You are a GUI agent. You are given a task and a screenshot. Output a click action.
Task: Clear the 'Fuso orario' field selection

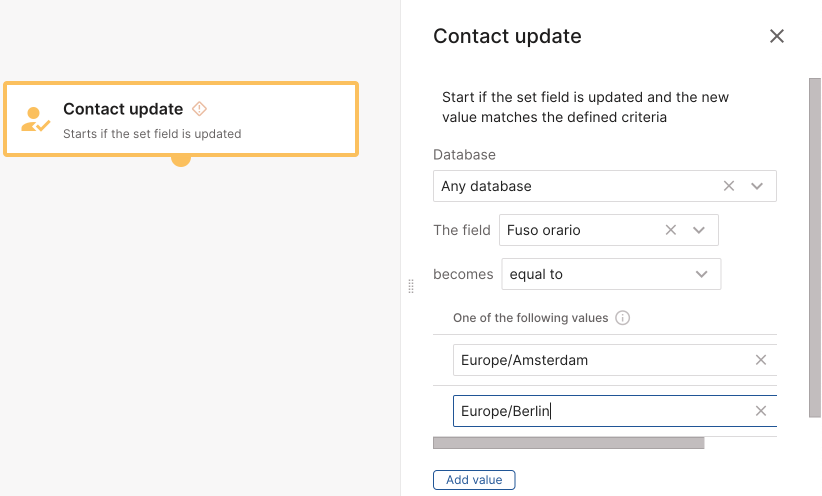tap(671, 230)
